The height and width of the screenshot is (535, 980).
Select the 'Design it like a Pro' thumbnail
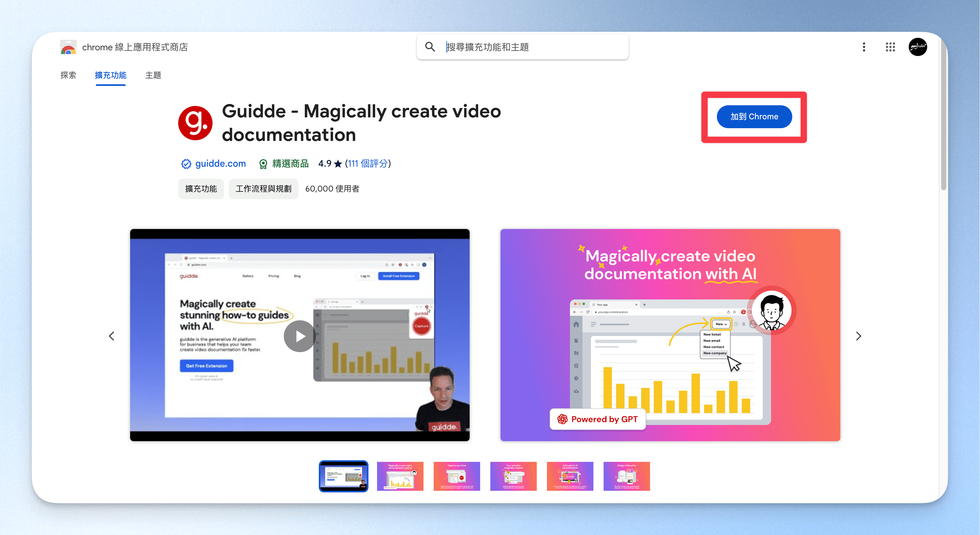pos(626,476)
